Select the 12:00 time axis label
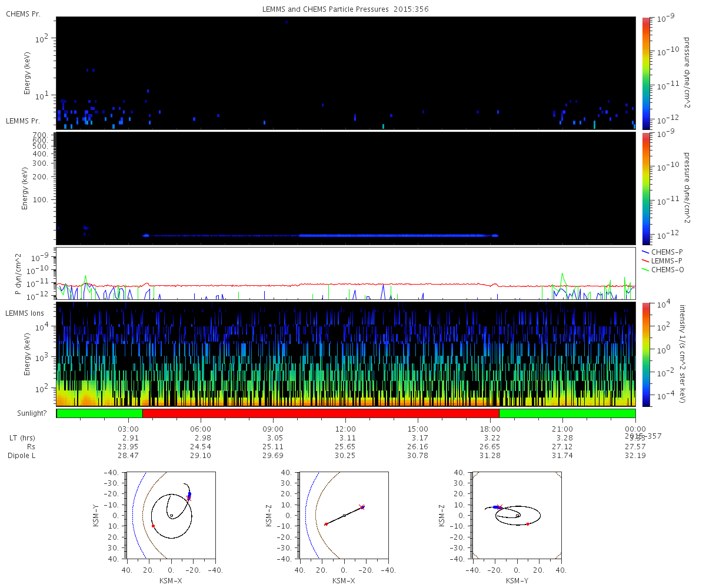The image size is (706, 588). 345,429
